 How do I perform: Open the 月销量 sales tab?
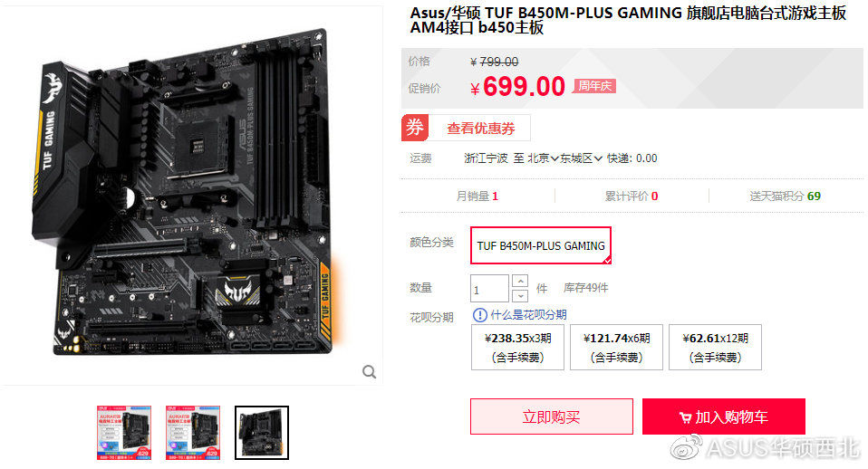coord(477,196)
